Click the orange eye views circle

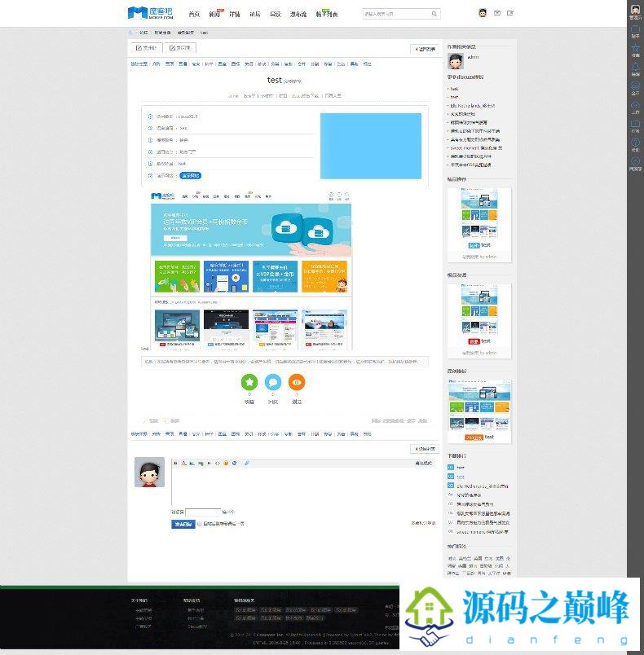point(297,382)
